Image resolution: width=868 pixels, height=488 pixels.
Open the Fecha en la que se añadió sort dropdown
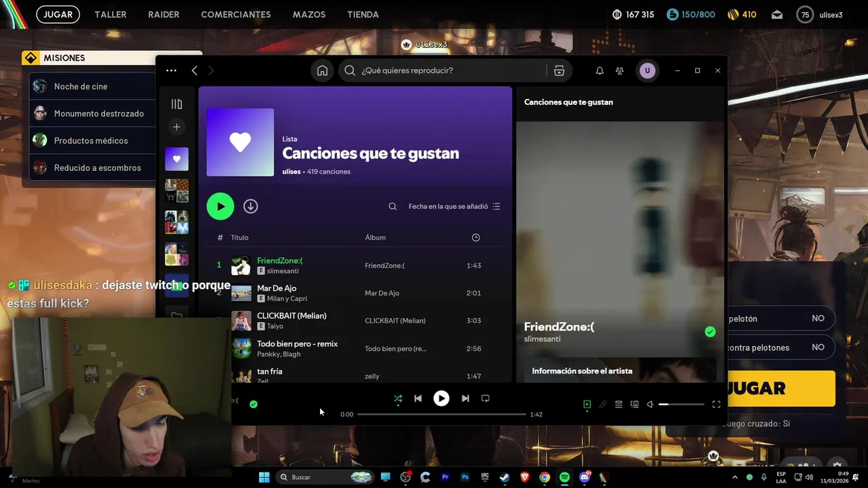click(454, 206)
